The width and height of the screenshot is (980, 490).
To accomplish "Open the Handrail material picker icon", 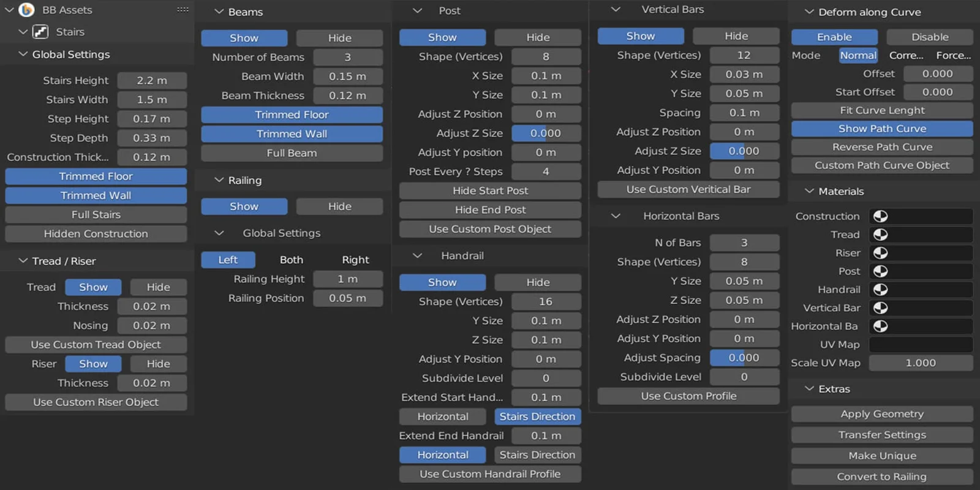I will [x=880, y=290].
